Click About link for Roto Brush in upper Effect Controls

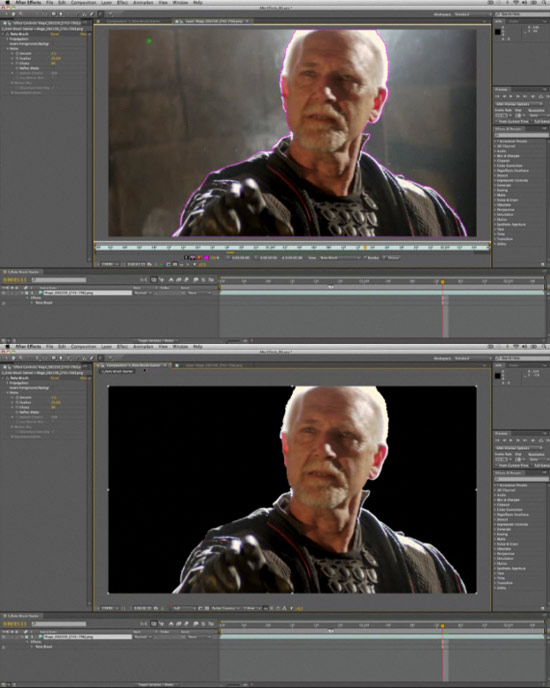click(x=83, y=34)
